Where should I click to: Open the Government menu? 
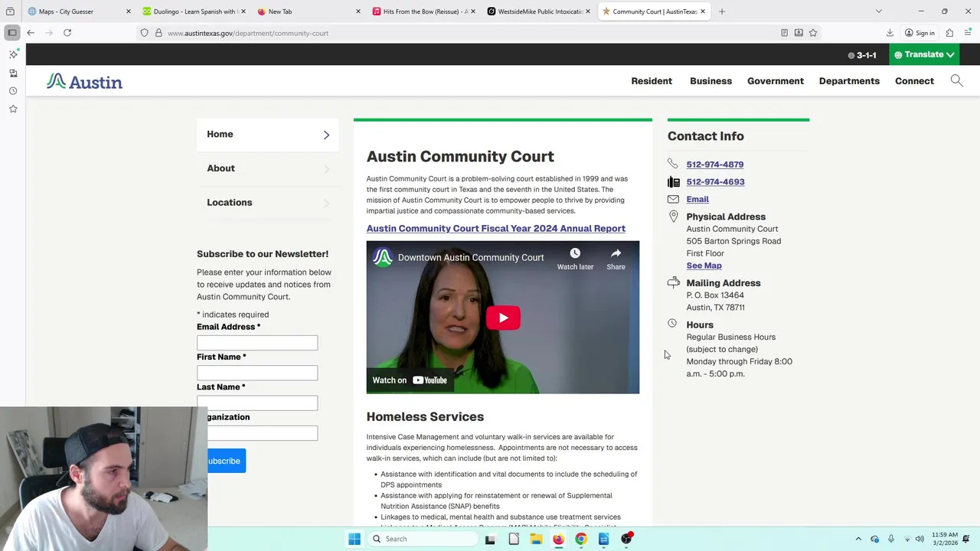776,81
